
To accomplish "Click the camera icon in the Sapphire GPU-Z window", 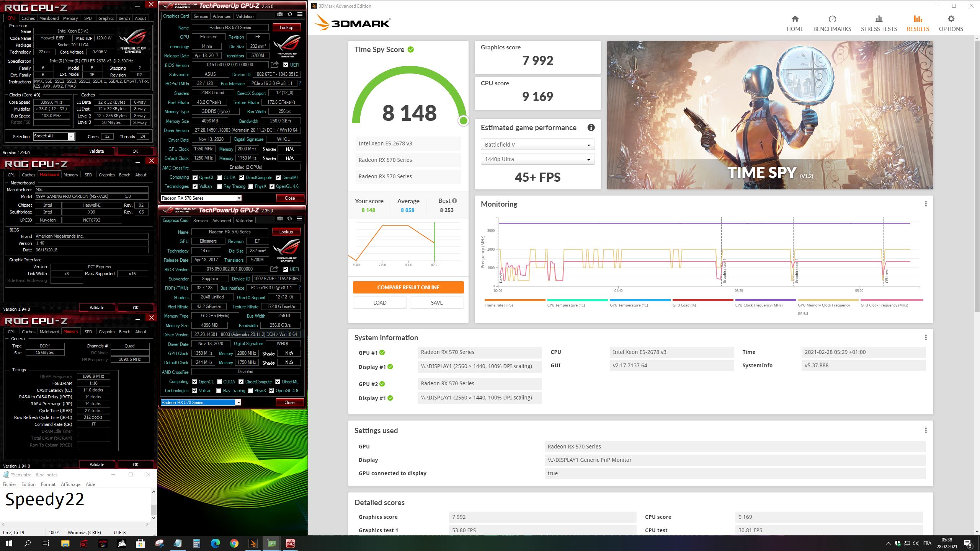I will 280,219.
